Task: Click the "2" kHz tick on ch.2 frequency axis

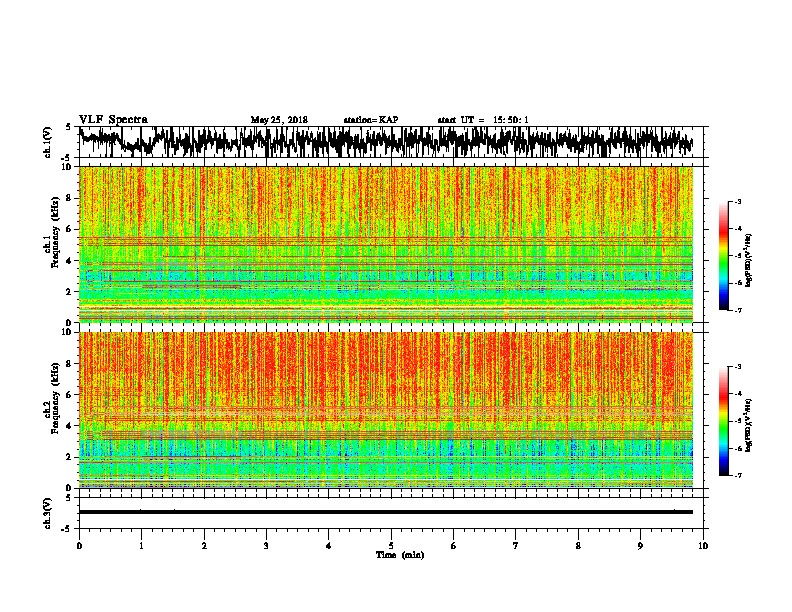Action: (70, 457)
